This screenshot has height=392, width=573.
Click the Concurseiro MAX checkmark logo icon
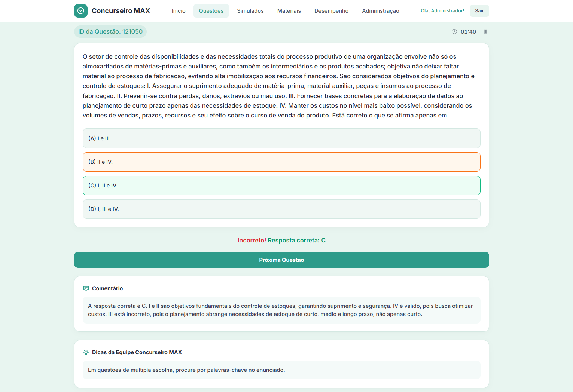tap(80, 11)
